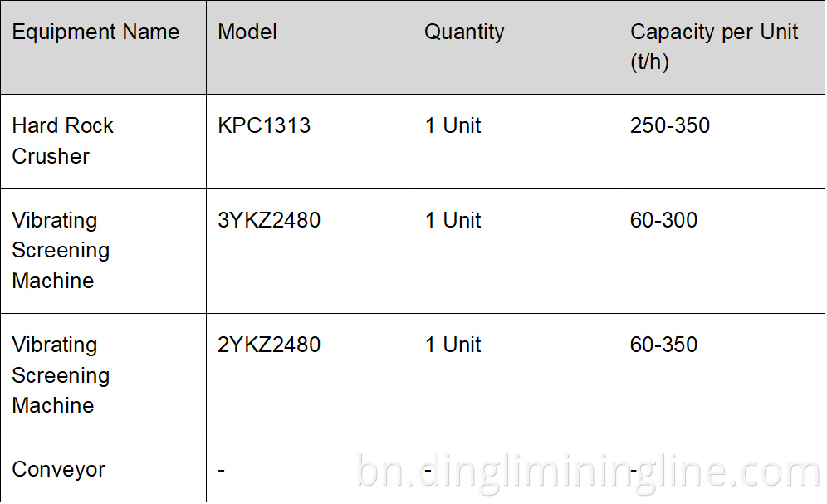Image resolution: width=827 pixels, height=504 pixels.
Task: Click Vibrating Screening Machine beside 3YKZ2480
Action: [61, 250]
